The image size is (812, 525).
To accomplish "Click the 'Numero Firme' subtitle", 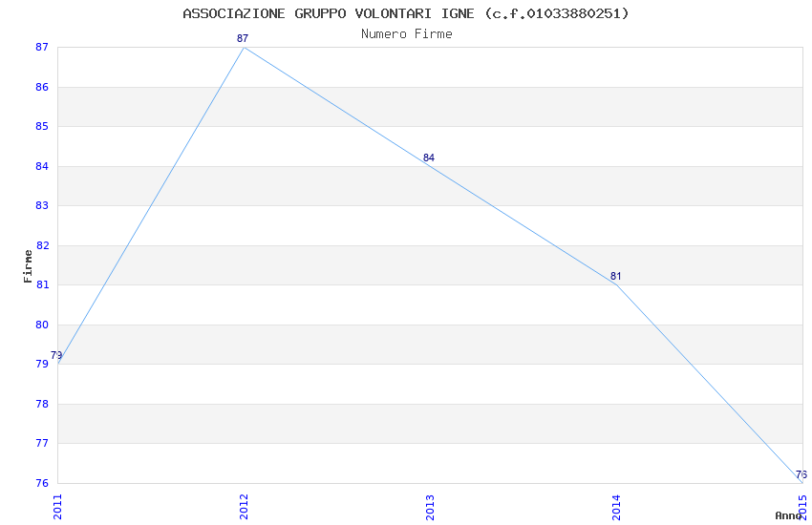I will click(x=407, y=33).
